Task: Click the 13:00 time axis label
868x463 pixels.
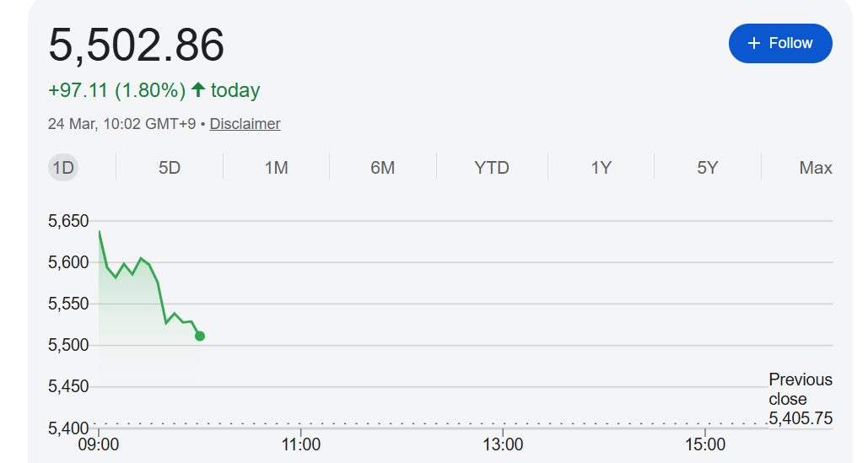Action: [x=504, y=444]
